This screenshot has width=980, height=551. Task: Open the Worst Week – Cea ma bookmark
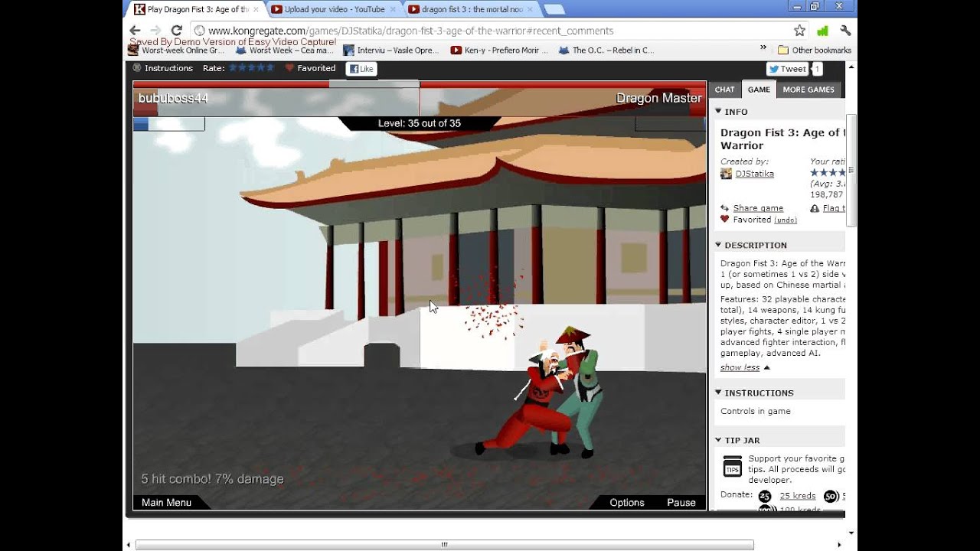click(x=285, y=51)
